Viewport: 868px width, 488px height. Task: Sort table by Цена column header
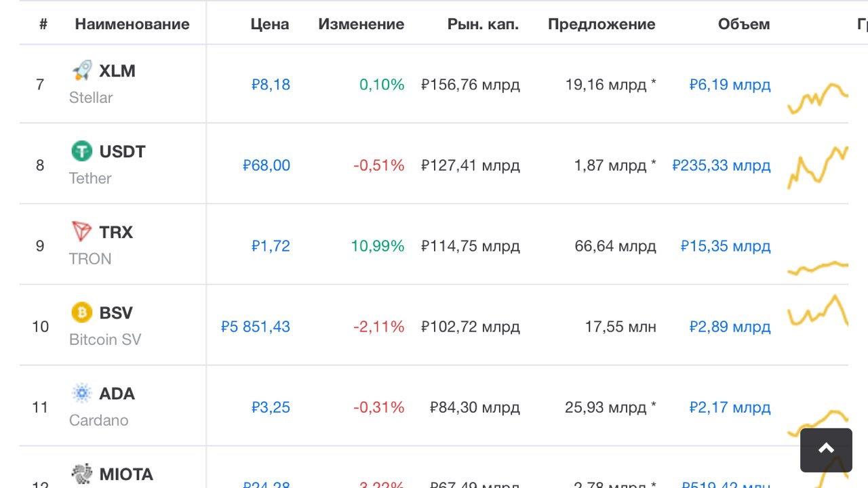coord(269,24)
